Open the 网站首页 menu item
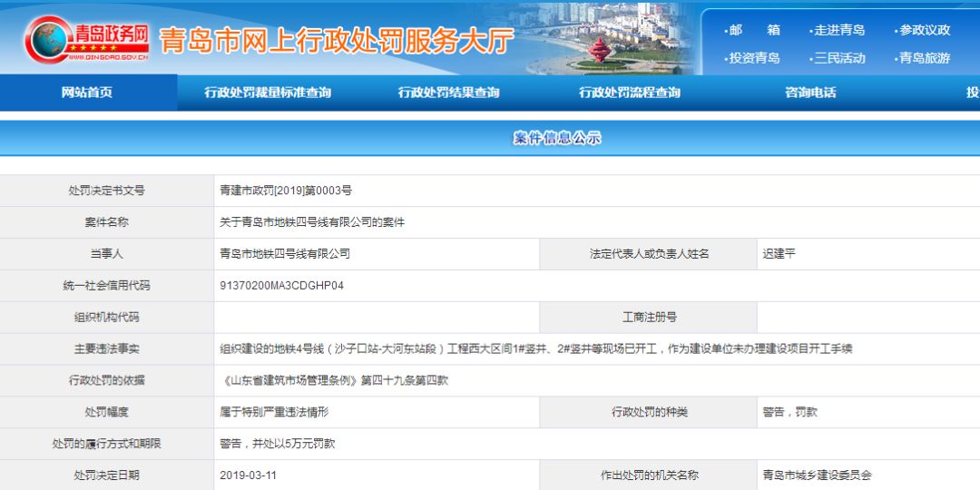Screen dimensions: 980x490 [87, 93]
